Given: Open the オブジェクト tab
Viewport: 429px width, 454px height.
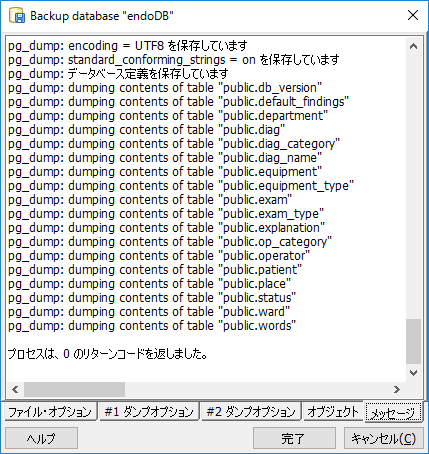Looking at the screenshot, I should click(x=333, y=412).
